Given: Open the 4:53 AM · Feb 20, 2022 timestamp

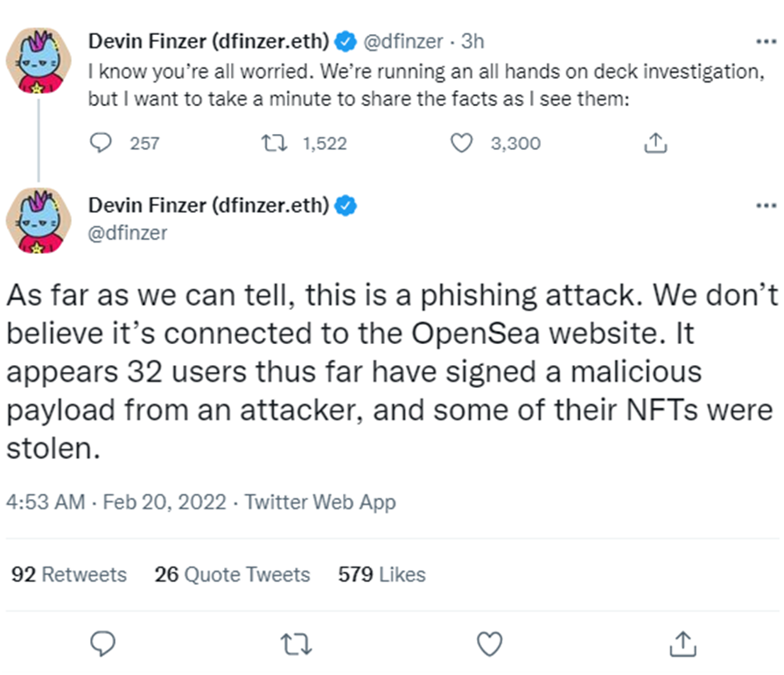Looking at the screenshot, I should click(116, 502).
